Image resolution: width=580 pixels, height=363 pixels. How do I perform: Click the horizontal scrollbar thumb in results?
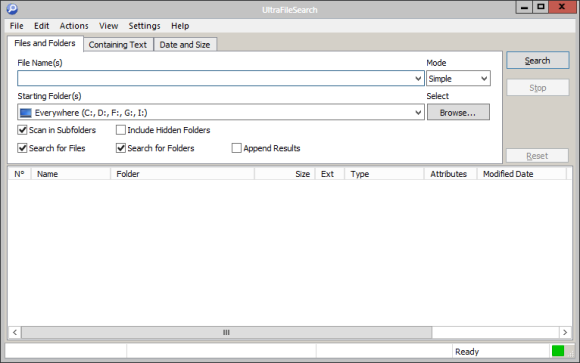[x=226, y=332]
